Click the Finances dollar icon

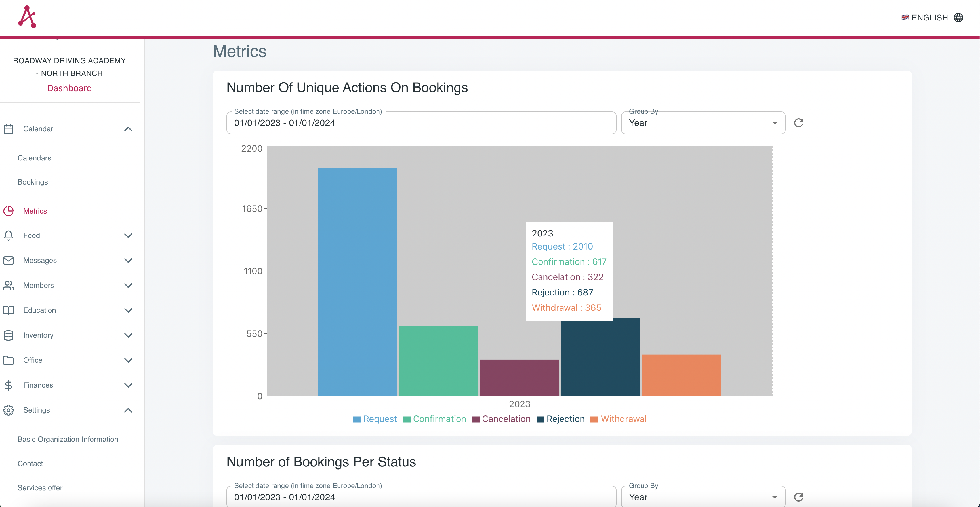point(9,385)
